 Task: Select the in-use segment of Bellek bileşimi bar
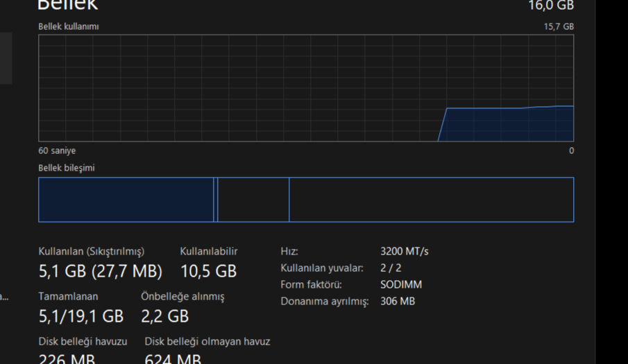click(126, 200)
